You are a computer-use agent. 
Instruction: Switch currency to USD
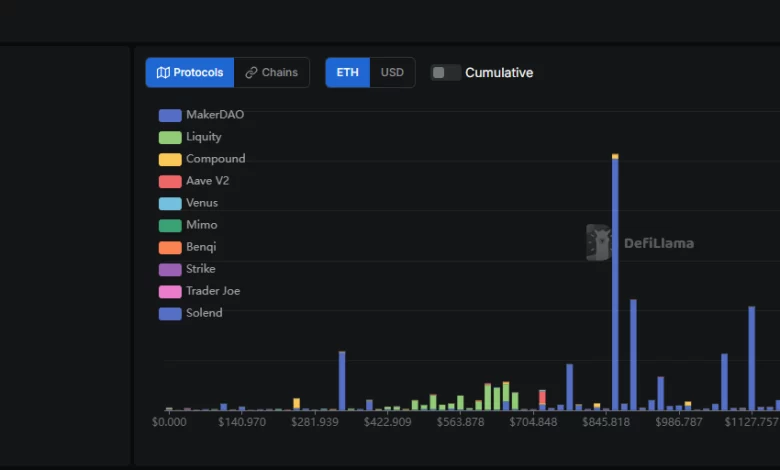click(x=392, y=73)
